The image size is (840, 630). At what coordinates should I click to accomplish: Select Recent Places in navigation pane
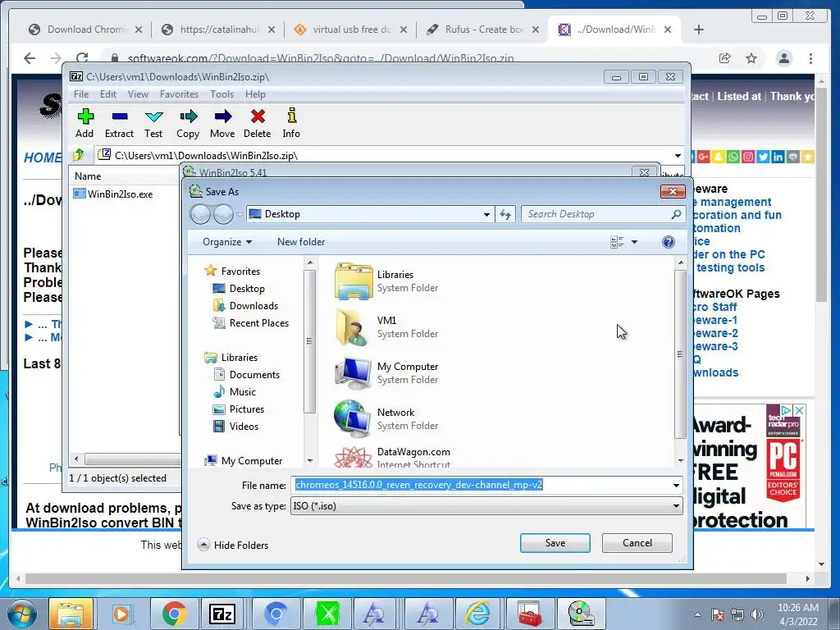click(x=250, y=323)
